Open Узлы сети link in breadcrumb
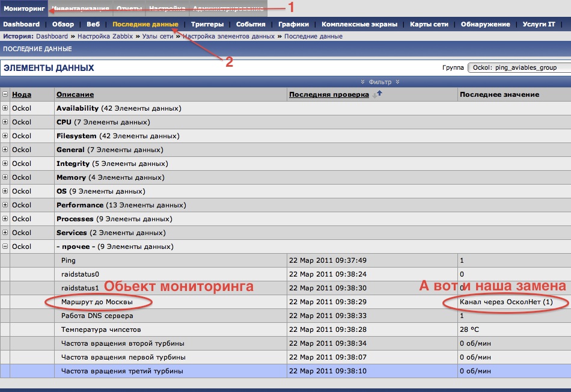Image resolution: width=571 pixels, height=392 pixels. tap(157, 37)
